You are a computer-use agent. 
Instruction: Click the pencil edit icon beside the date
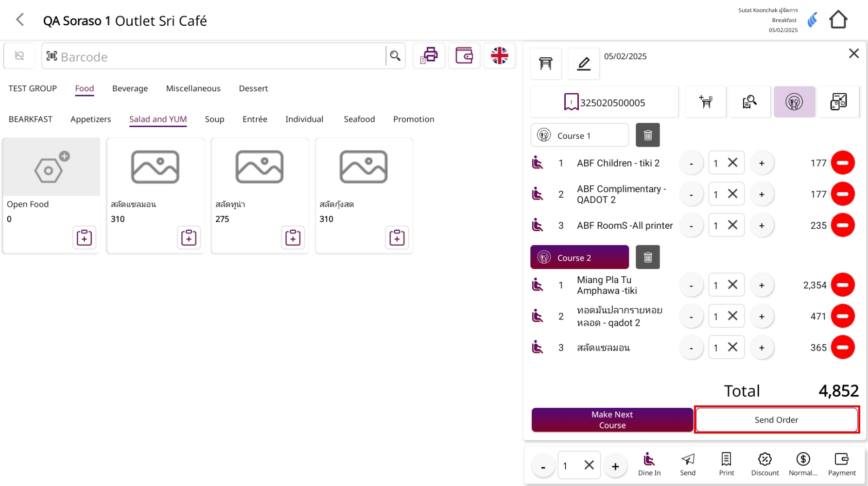pyautogui.click(x=584, y=64)
